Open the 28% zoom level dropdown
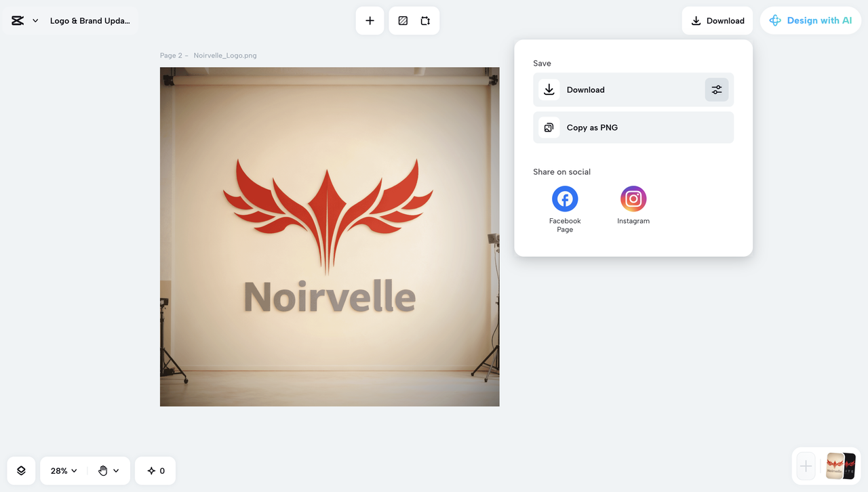The height and width of the screenshot is (492, 868). pyautogui.click(x=62, y=470)
